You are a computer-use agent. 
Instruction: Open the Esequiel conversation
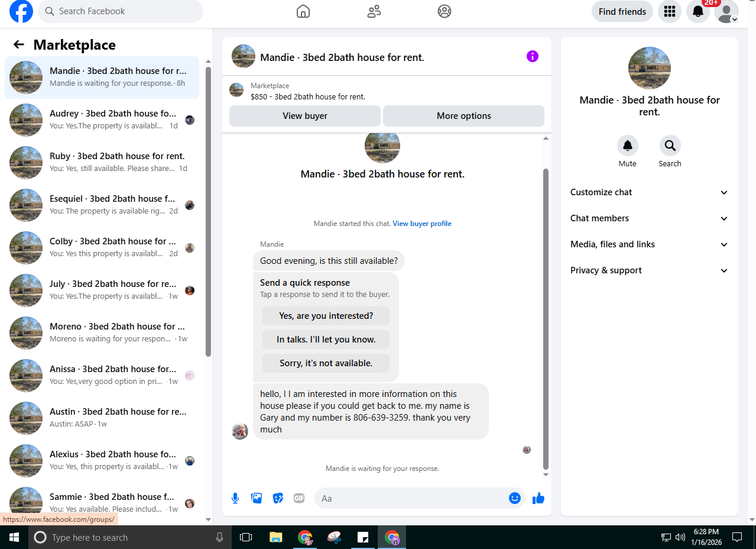click(102, 205)
